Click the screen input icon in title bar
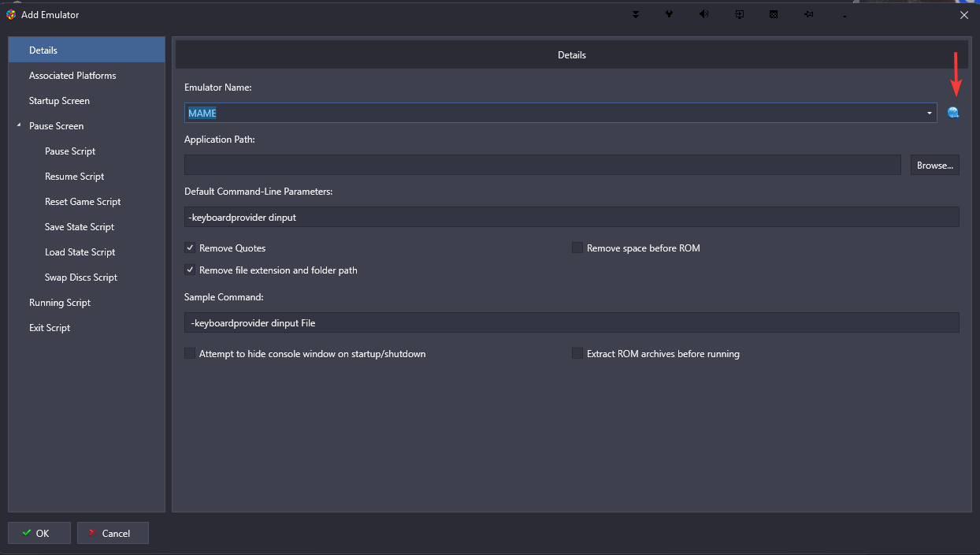Screen dimensions: 980x555 [740, 14]
